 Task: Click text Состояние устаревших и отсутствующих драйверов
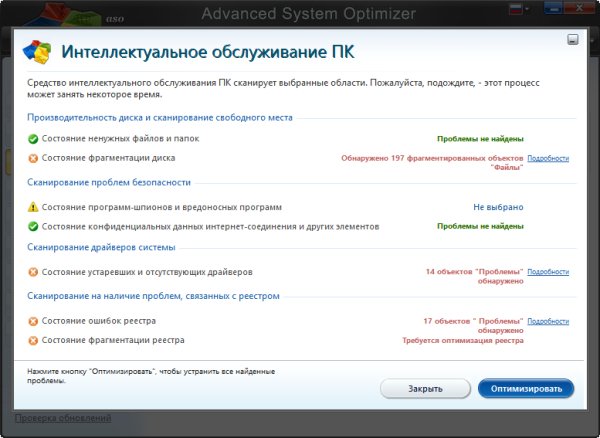click(147, 272)
